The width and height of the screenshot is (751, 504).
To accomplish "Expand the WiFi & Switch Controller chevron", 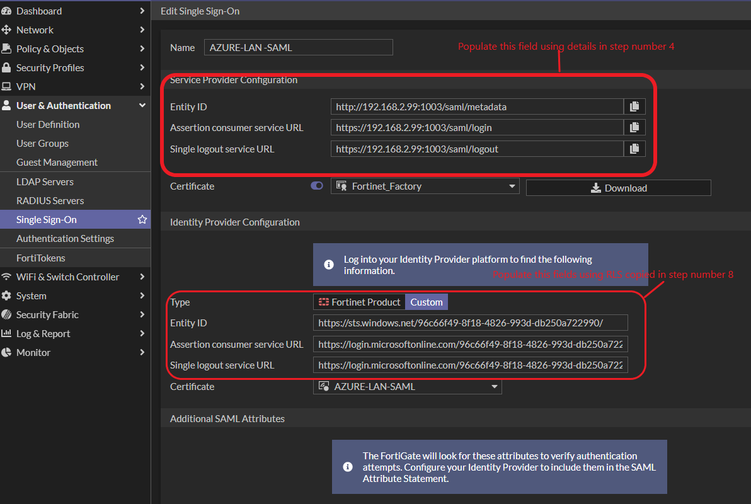I will coord(142,276).
